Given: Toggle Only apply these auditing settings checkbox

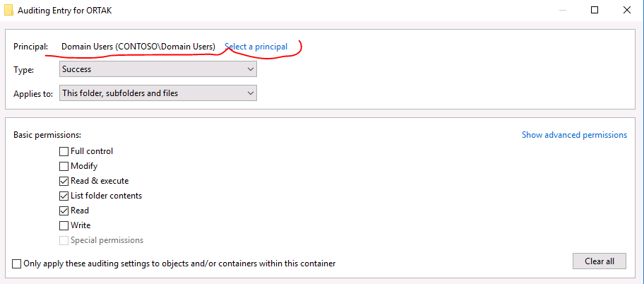Looking at the screenshot, I should click(x=16, y=264).
